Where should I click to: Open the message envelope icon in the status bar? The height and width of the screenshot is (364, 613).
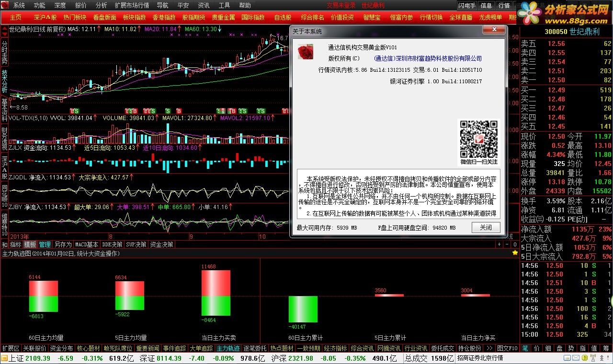tap(576, 358)
